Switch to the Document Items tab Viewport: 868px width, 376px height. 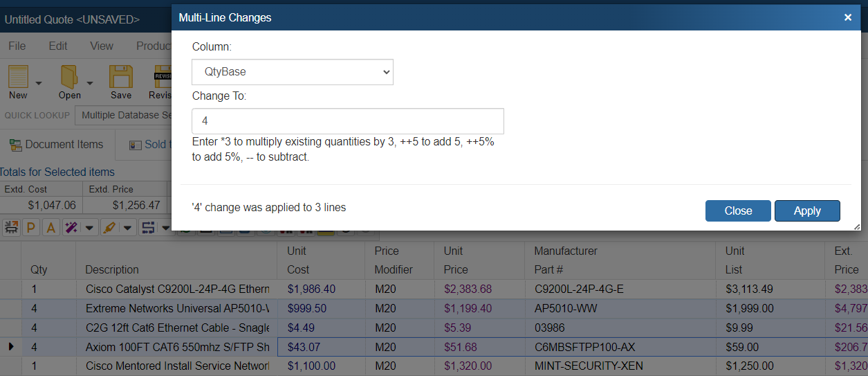click(56, 144)
